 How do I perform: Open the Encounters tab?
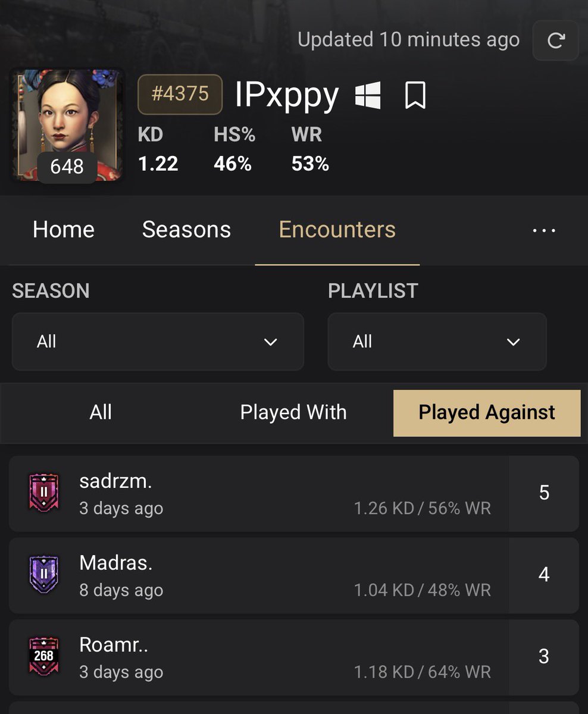337,230
